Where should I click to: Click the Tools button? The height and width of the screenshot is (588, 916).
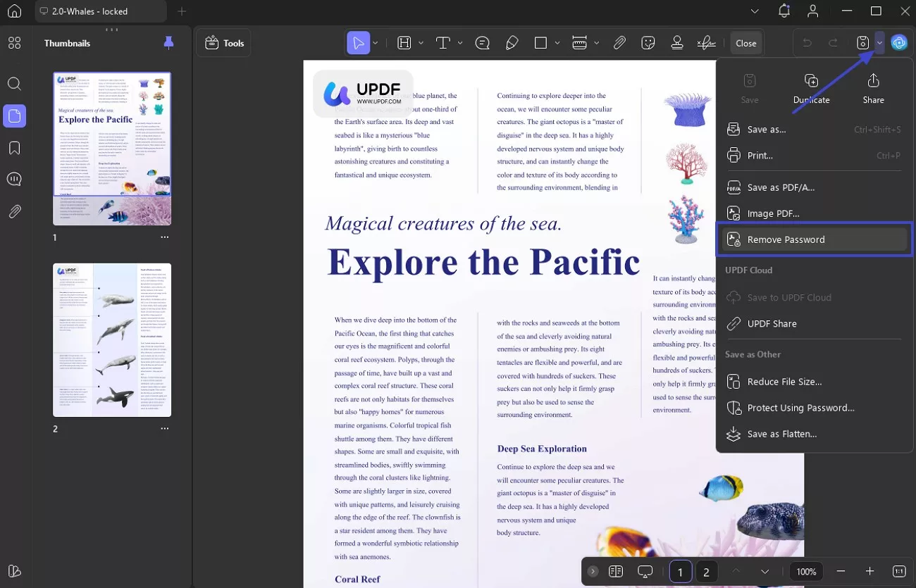tap(224, 43)
